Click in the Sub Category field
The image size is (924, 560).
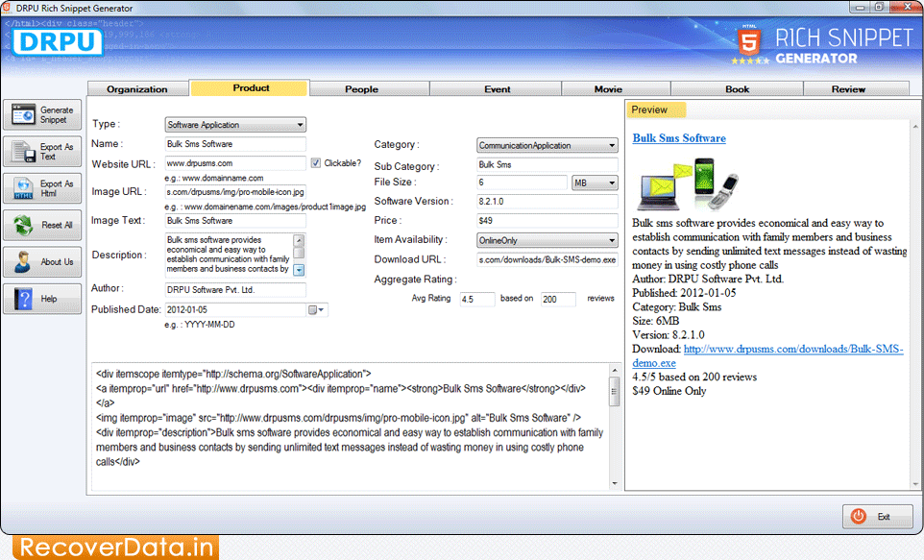click(x=547, y=164)
